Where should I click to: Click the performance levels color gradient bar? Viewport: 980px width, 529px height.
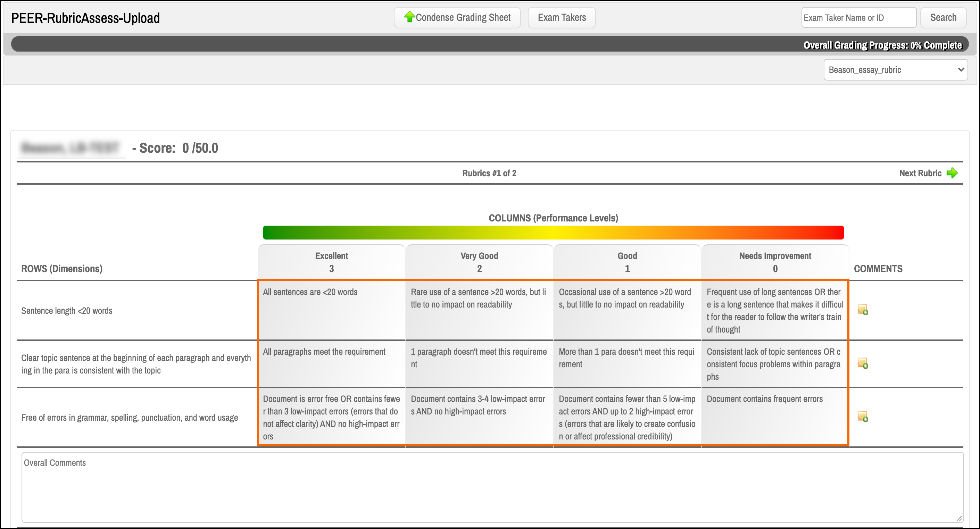coord(553,233)
